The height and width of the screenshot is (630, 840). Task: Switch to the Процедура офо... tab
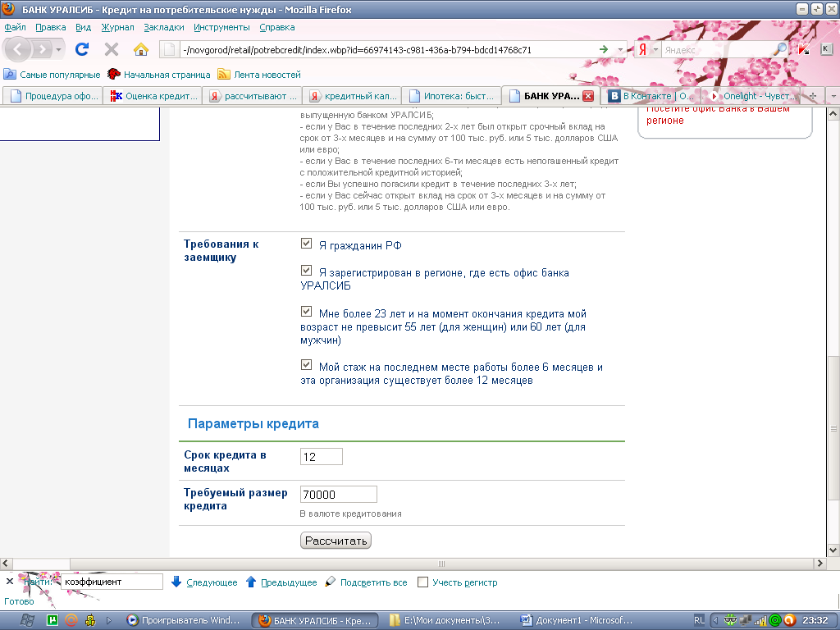click(52, 96)
